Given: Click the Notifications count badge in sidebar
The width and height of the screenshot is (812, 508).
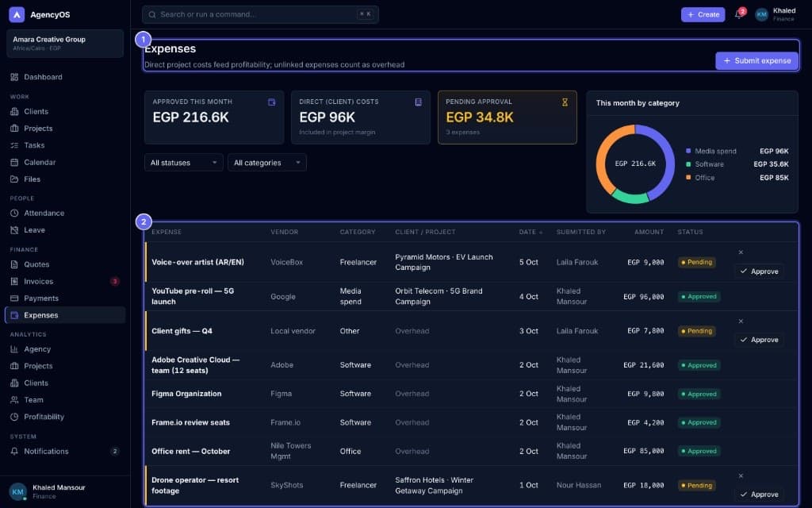Looking at the screenshot, I should click(114, 451).
